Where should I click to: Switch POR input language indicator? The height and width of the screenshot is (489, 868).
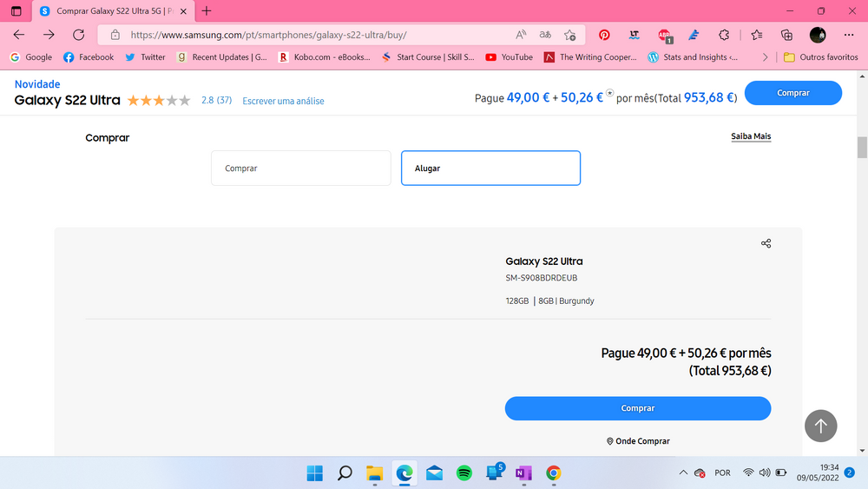click(x=722, y=472)
